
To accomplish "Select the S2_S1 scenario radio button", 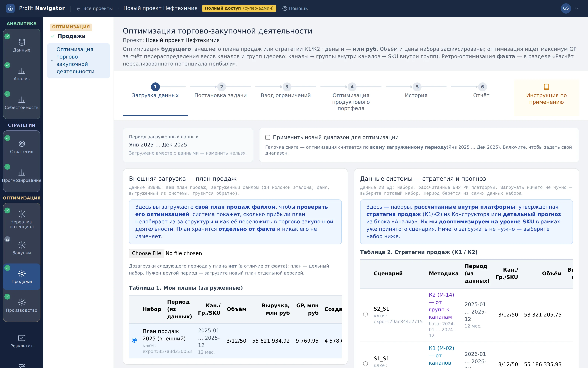I will tap(365, 314).
